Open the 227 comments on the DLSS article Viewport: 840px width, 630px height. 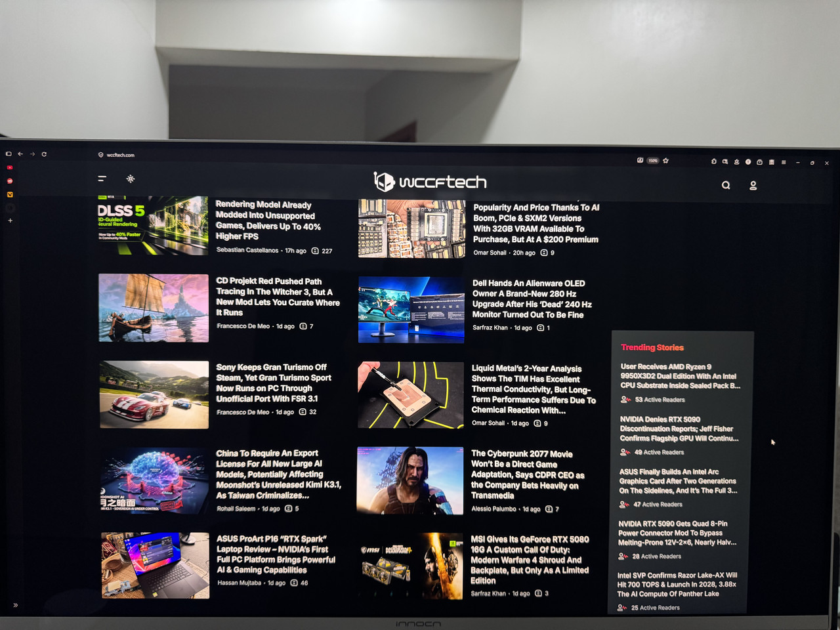tap(322, 251)
